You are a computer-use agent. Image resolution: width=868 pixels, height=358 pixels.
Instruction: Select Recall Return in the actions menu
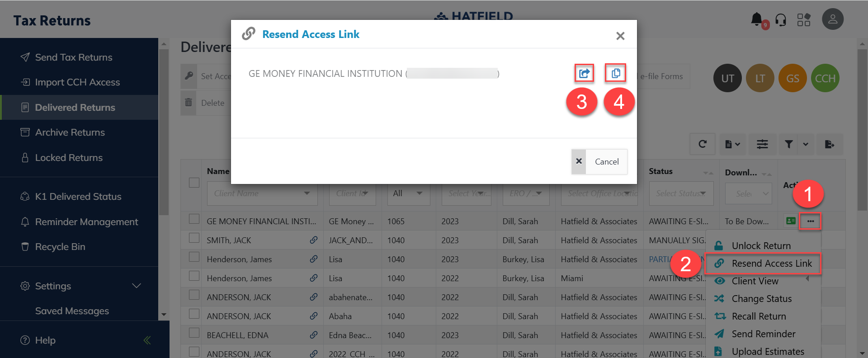[759, 316]
